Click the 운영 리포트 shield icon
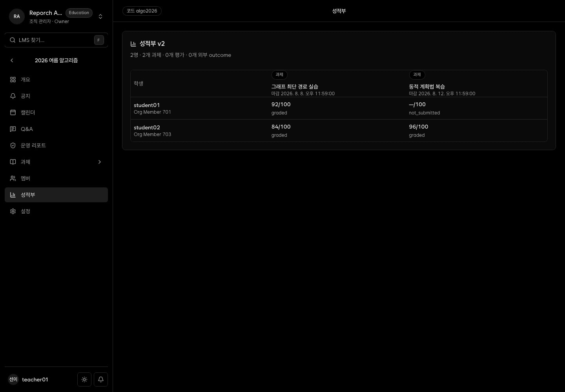This screenshot has height=392, width=565. click(13, 145)
